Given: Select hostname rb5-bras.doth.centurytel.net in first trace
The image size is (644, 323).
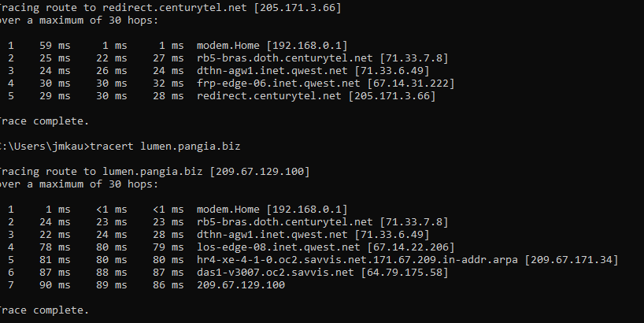Looking at the screenshot, I should 285,58.
